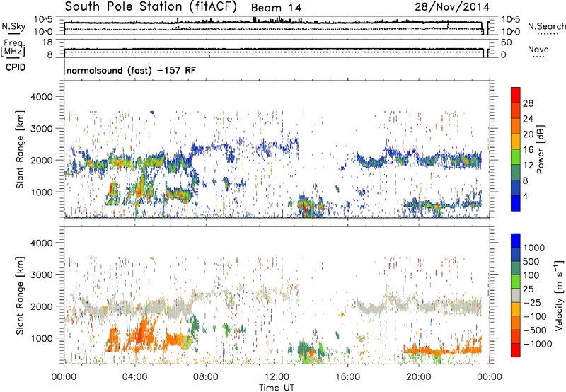Click the "4" label on Power color bar
Screen dimensions: 566x392
click(x=525, y=196)
